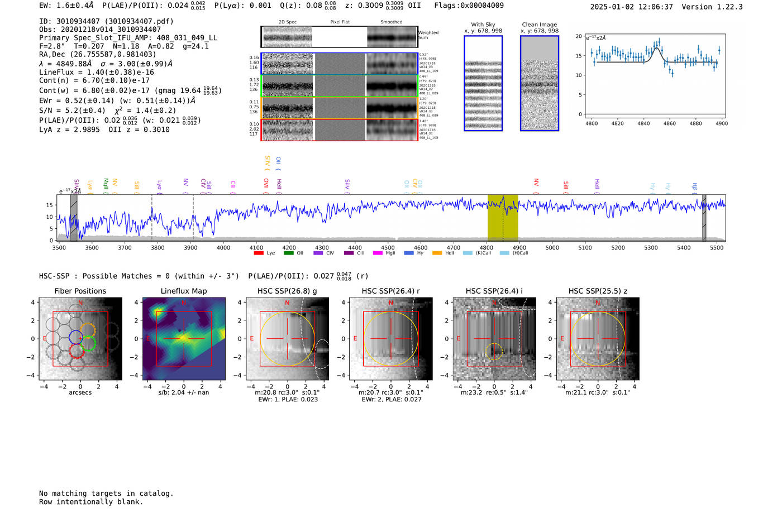Image resolution: width=782 pixels, height=532 pixels.
Task: Select the s/b: 2.04 +/- nan caption
Action: coord(184,392)
